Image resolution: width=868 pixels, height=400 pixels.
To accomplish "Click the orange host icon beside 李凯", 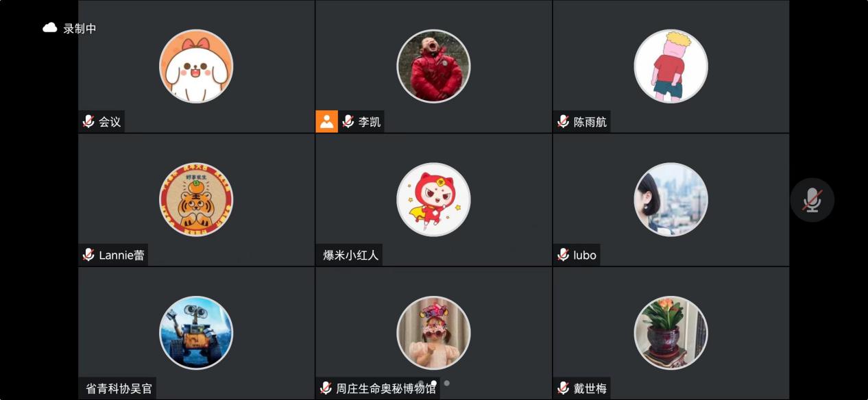I will click(327, 121).
